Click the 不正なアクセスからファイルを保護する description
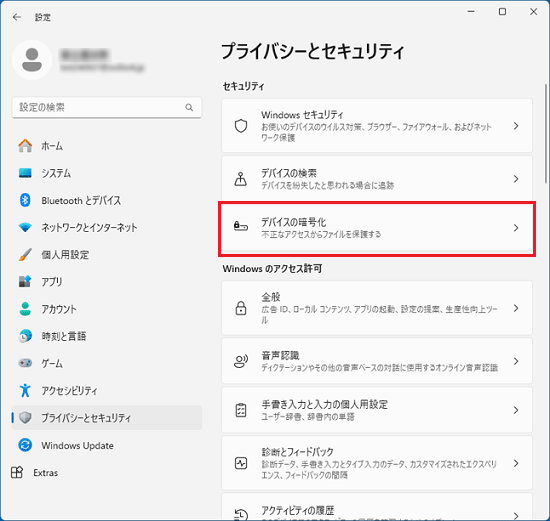550x521 pixels. (x=321, y=234)
